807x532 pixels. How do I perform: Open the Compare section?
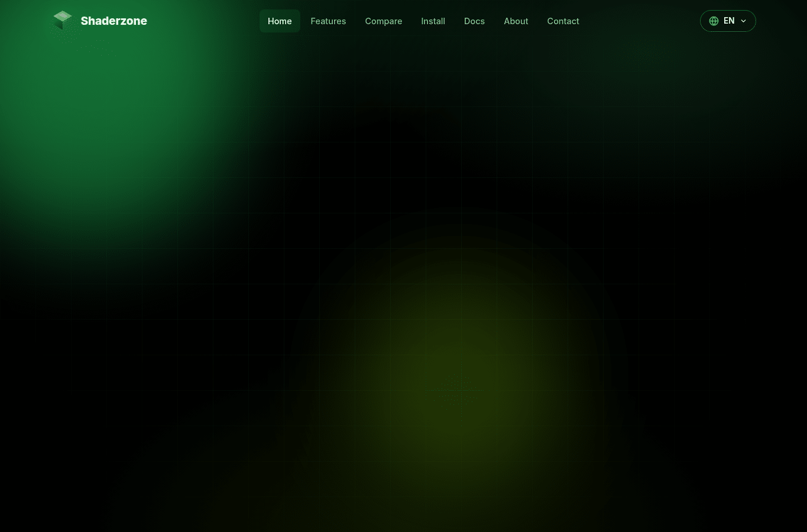(384, 21)
